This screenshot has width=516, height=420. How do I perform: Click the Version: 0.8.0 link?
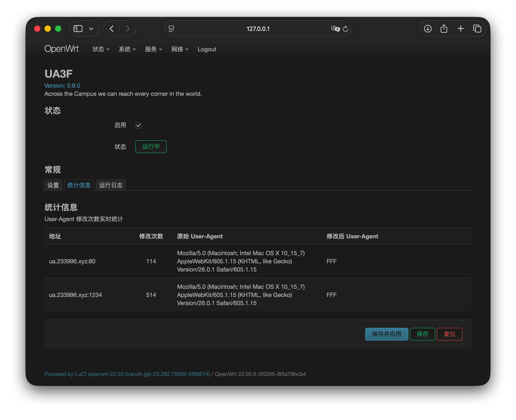click(62, 86)
